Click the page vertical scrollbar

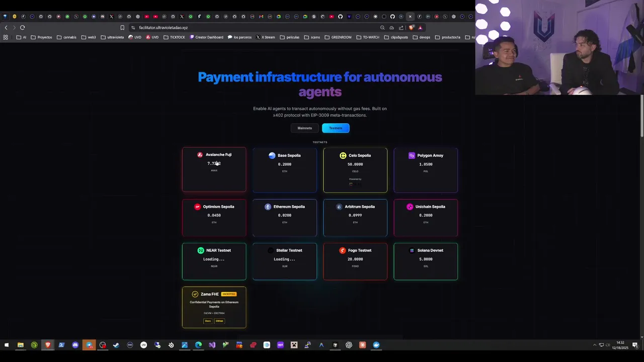(641, 116)
